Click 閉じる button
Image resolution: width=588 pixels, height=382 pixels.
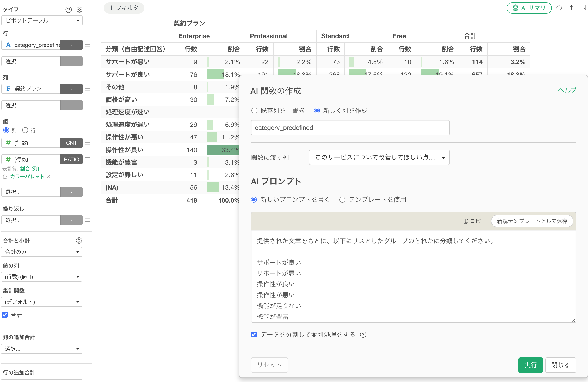tap(560, 365)
